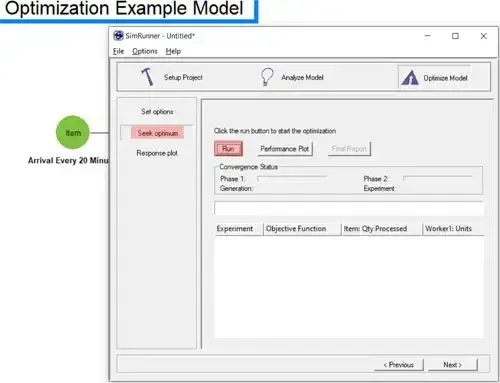Image resolution: width=500 pixels, height=383 pixels.
Task: Click the run button instruction text
Action: pyautogui.click(x=275, y=131)
